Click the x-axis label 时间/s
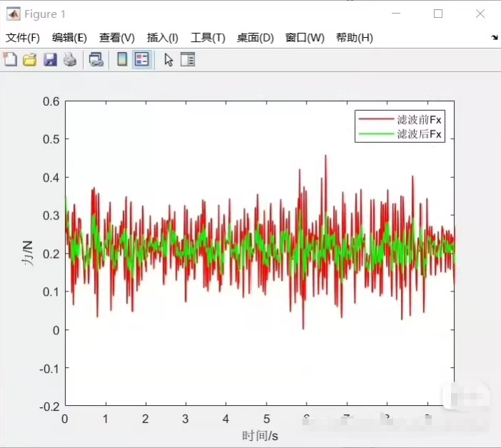The width and height of the screenshot is (501, 448). [260, 436]
